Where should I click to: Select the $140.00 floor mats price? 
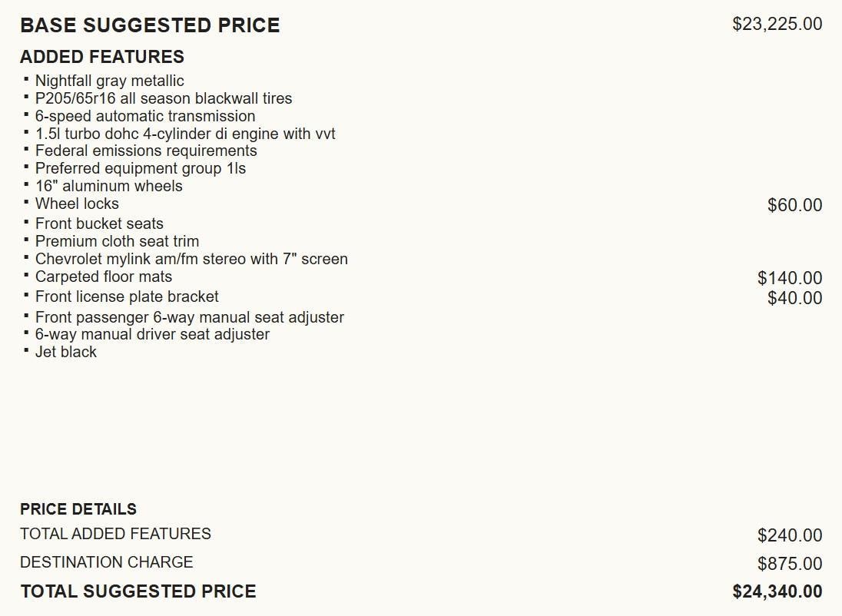tap(789, 278)
